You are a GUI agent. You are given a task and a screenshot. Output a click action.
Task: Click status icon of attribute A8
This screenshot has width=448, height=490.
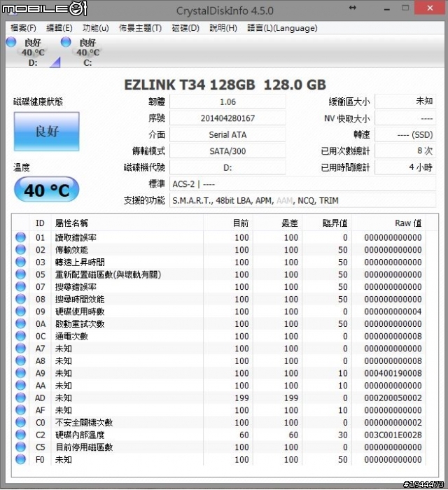[20, 360]
